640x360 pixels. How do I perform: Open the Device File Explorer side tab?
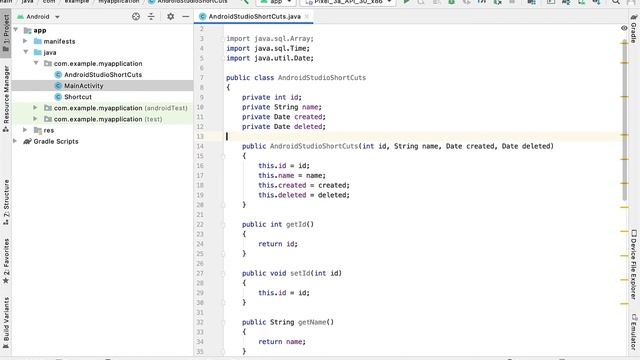pyautogui.click(x=633, y=264)
